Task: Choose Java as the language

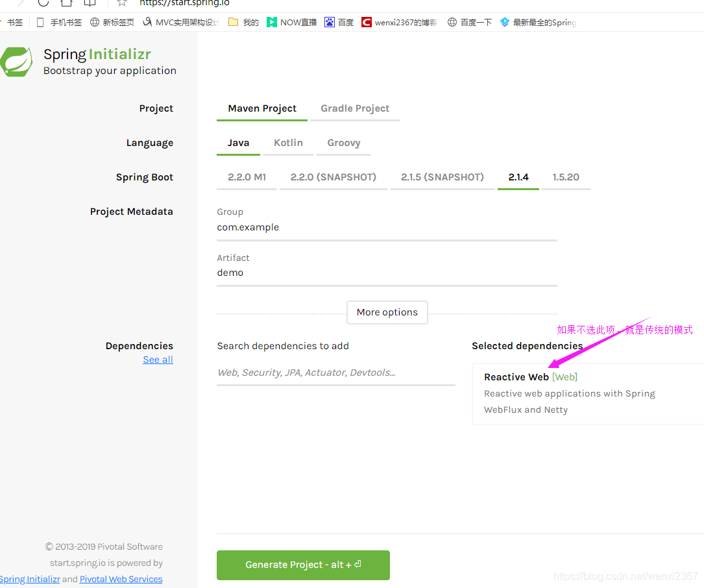Action: [238, 143]
